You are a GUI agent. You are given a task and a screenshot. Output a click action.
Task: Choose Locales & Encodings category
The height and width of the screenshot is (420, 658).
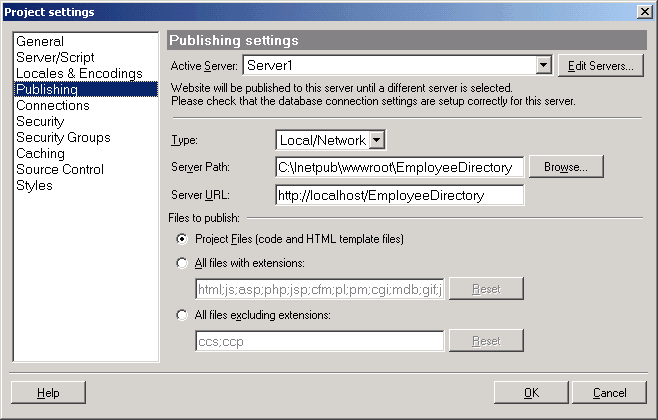(x=79, y=74)
